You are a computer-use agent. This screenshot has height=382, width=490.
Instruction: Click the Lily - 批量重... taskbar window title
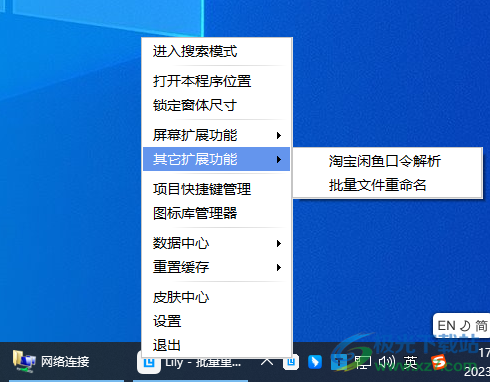click(x=203, y=362)
